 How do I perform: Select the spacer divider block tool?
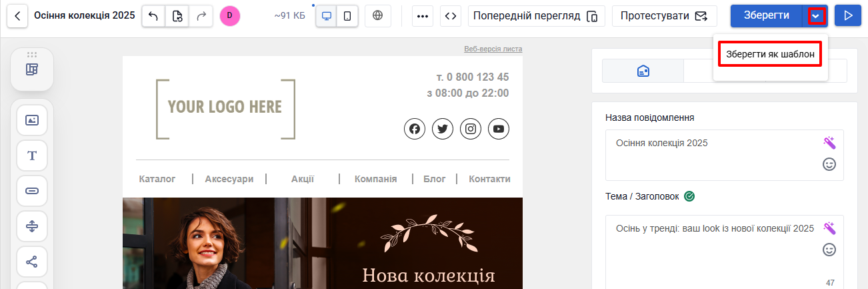[x=32, y=226]
